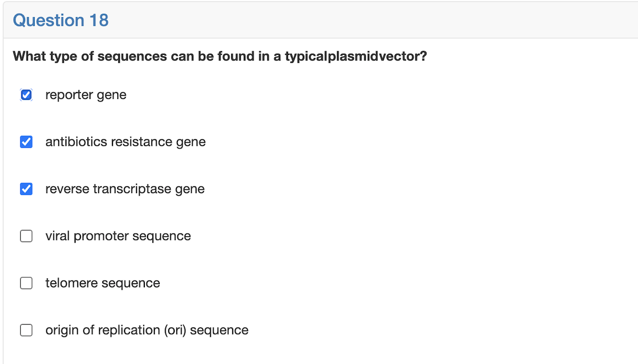Click the "antibiotics resistance gene" option label

click(x=125, y=142)
